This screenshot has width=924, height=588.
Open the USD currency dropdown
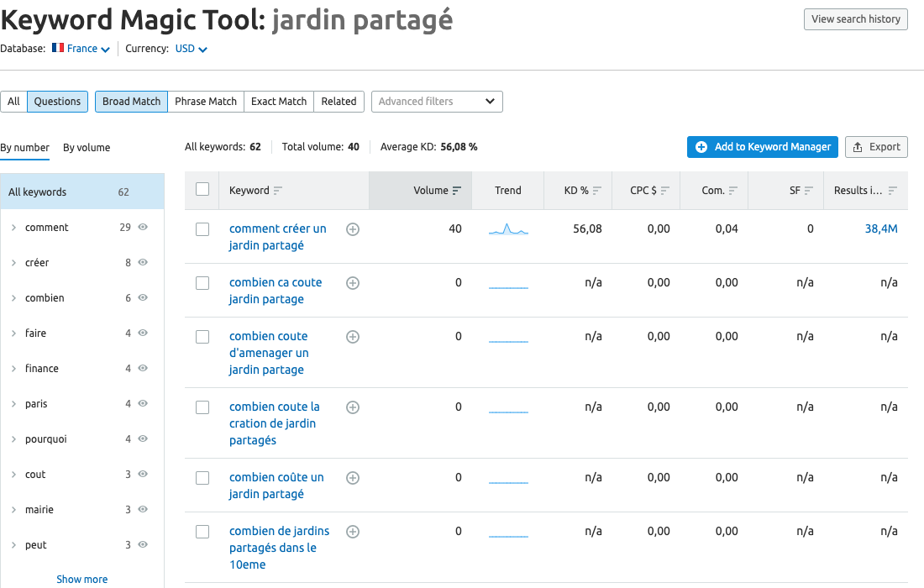191,49
